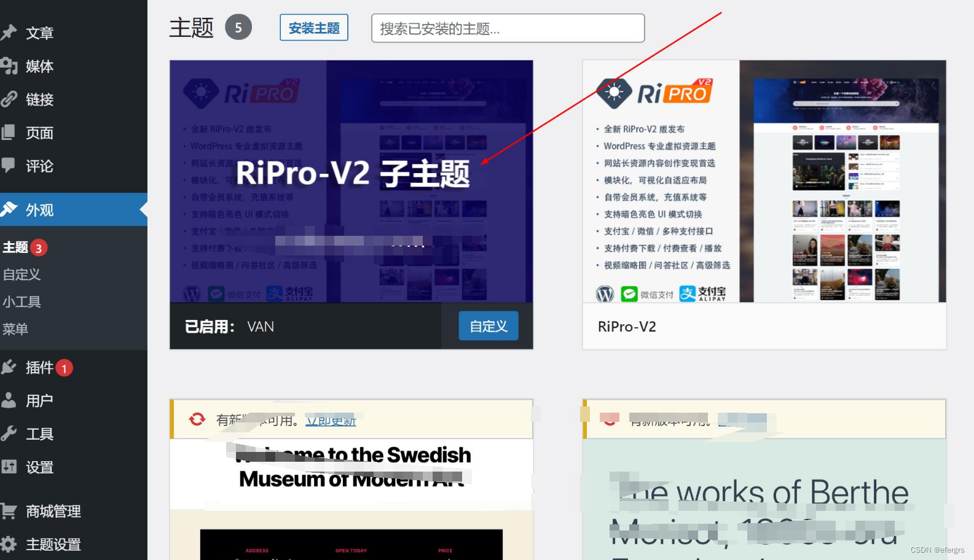Click the media icon beside 媒体

point(9,66)
